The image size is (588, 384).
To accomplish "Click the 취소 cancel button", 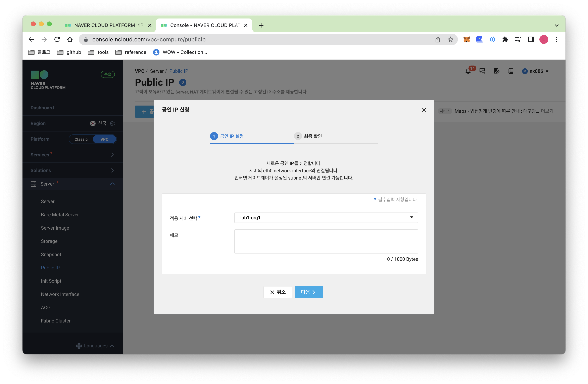I will point(278,292).
